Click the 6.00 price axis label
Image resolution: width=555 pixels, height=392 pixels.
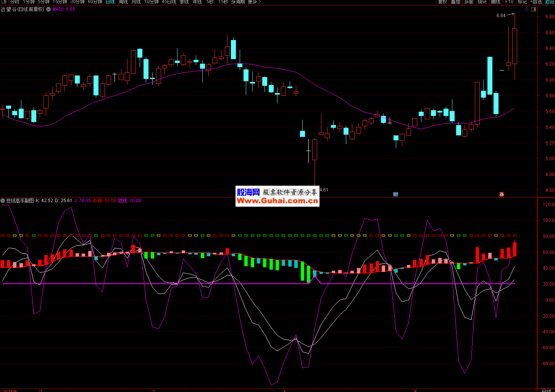(550, 80)
